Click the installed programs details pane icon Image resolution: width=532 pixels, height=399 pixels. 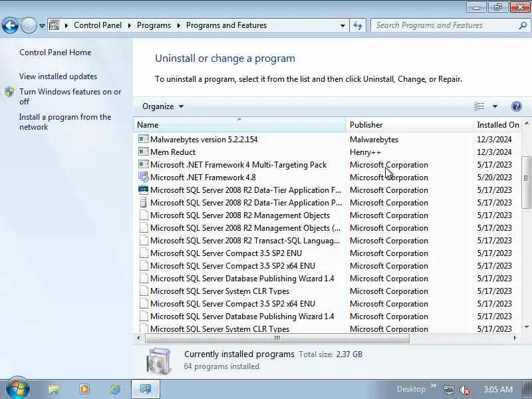pos(158,360)
